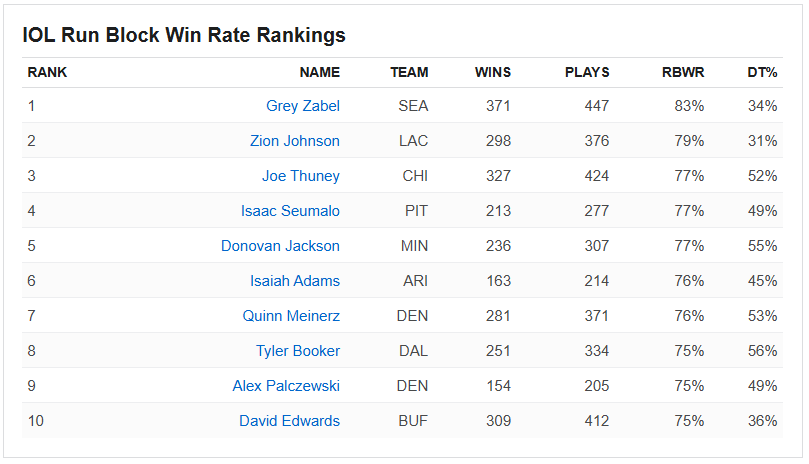Screen dimensions: 809x464
Task: Open the Isaiah Adams link
Action: (x=294, y=281)
